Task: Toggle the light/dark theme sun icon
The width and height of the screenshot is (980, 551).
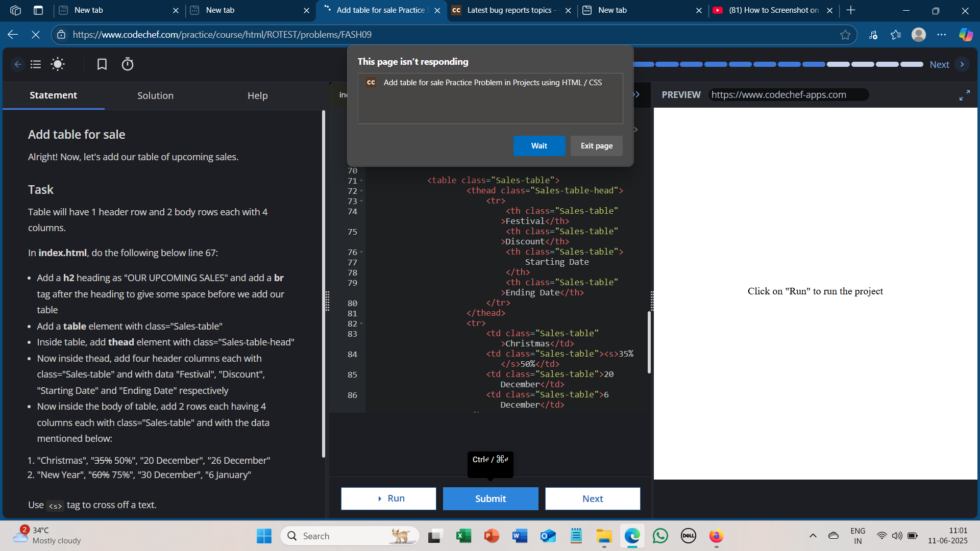Action: pyautogui.click(x=58, y=64)
